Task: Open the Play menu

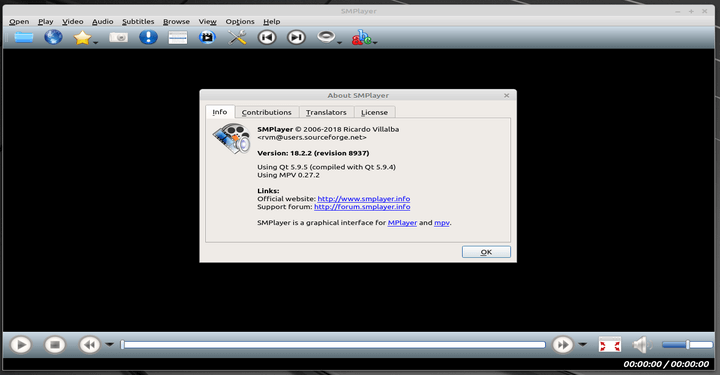Action: click(45, 22)
